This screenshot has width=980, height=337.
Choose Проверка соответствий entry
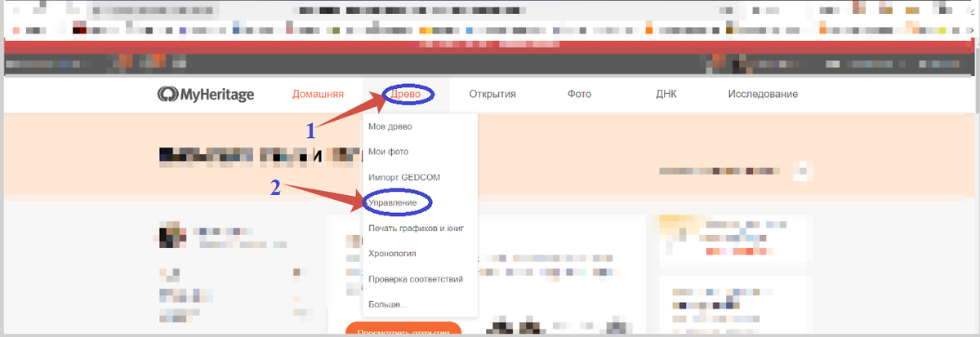point(416,279)
